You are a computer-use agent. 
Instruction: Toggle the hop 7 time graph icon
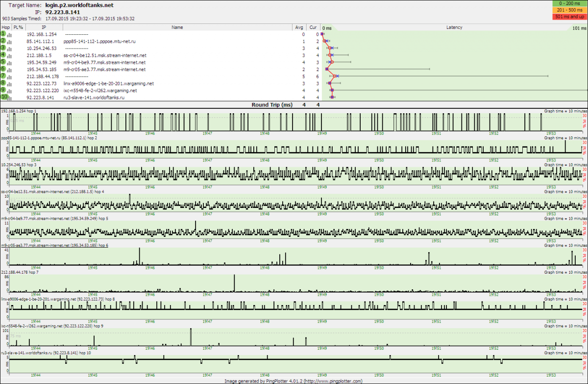[9, 77]
